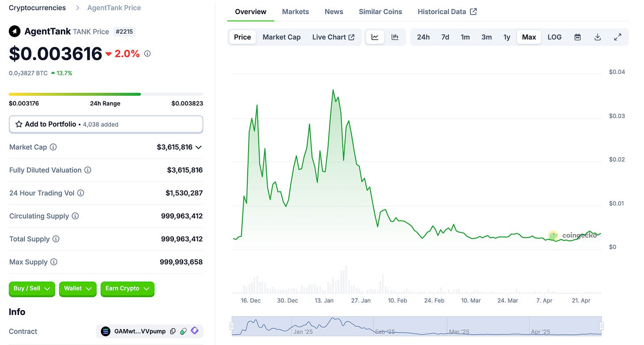Click 999,993,658 Max Supply value
The width and height of the screenshot is (644, 345).
(181, 262)
